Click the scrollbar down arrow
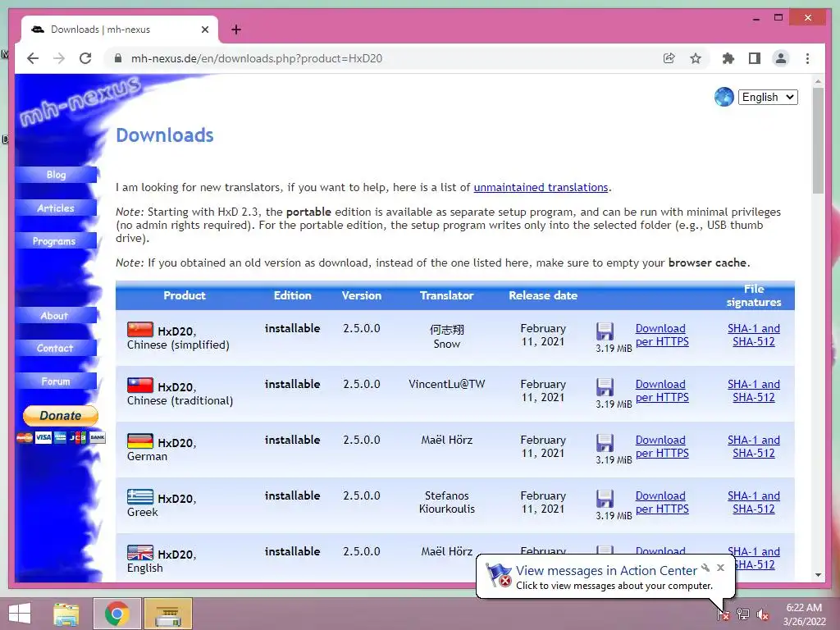This screenshot has width=840, height=630. click(818, 575)
